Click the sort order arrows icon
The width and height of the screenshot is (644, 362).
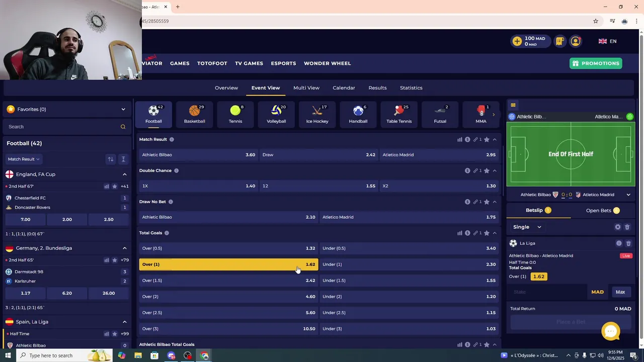(110, 159)
